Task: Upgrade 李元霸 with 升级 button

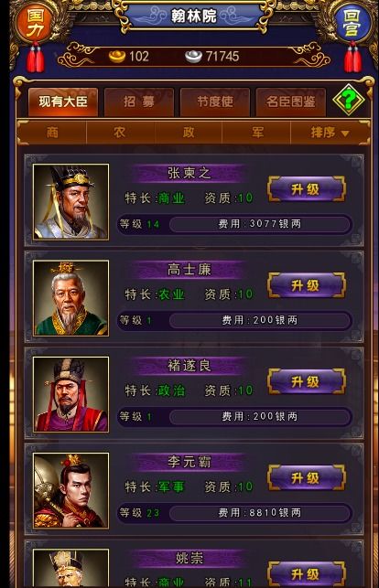Action: pos(306,477)
